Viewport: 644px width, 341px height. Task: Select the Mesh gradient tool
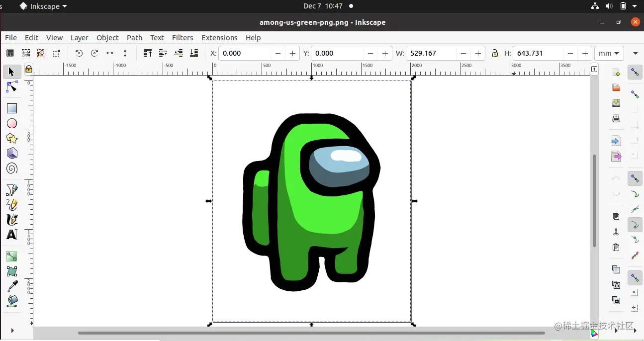tap(11, 271)
